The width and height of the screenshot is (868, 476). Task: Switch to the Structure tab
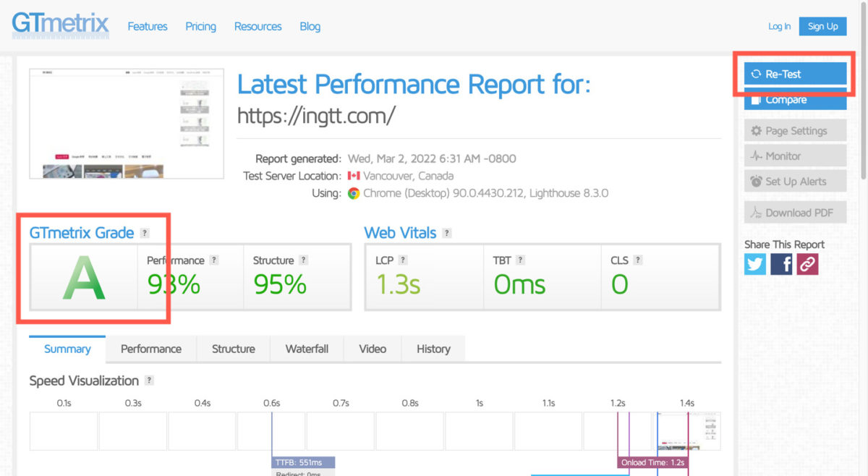point(233,349)
